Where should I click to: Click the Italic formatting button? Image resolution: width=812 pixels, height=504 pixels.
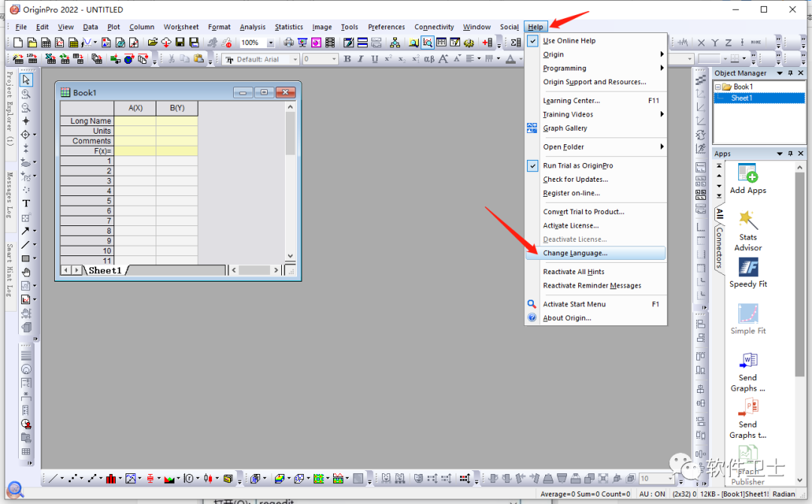click(x=361, y=59)
